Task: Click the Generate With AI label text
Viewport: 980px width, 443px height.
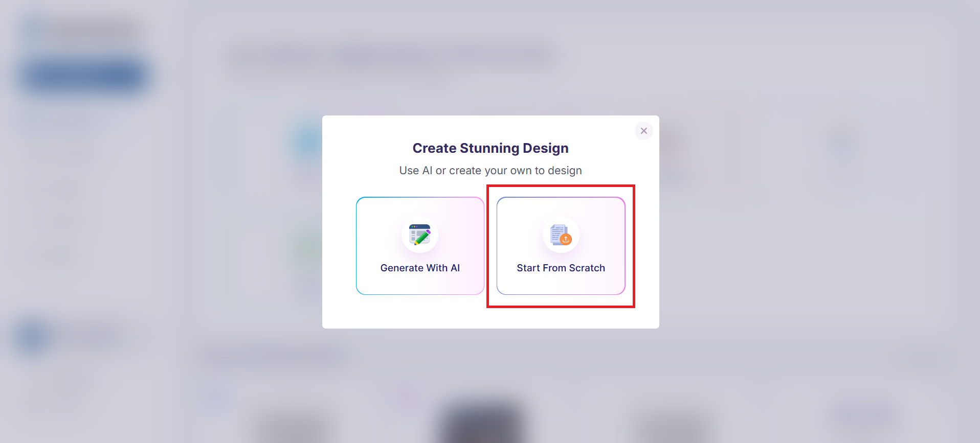Action: click(420, 268)
